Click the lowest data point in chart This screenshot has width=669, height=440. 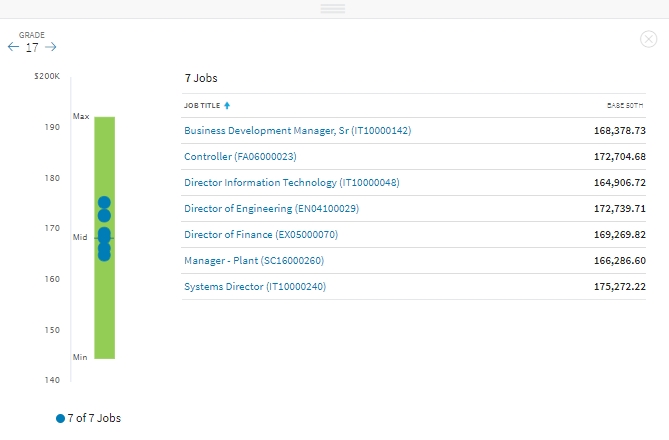pyautogui.click(x=104, y=255)
